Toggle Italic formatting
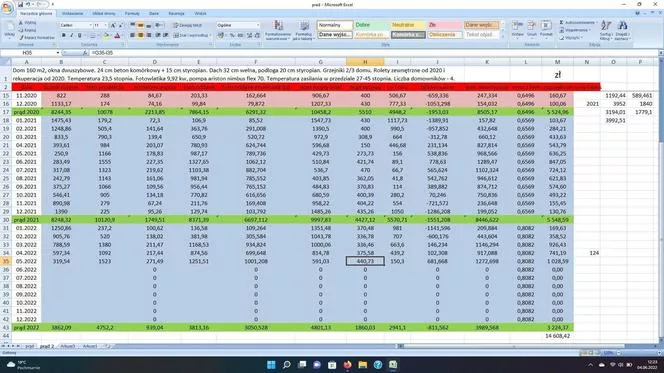Viewport: 664px width, 373px height. tap(71, 35)
